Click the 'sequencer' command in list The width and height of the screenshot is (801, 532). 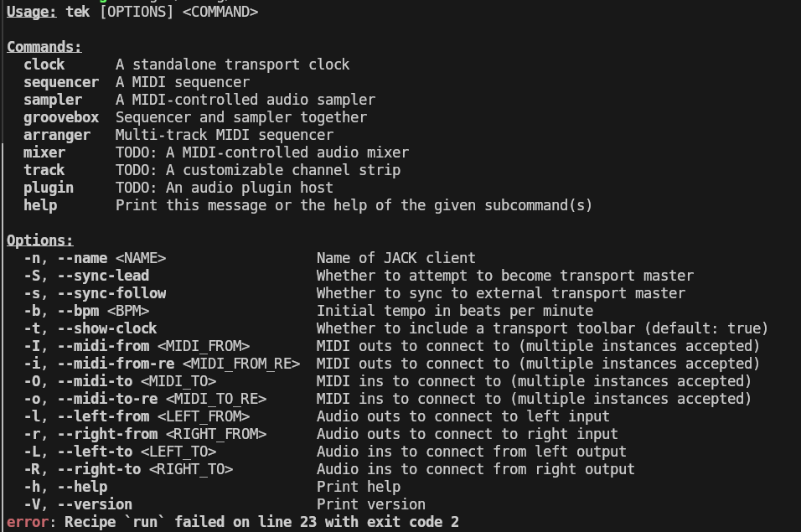[x=61, y=82]
